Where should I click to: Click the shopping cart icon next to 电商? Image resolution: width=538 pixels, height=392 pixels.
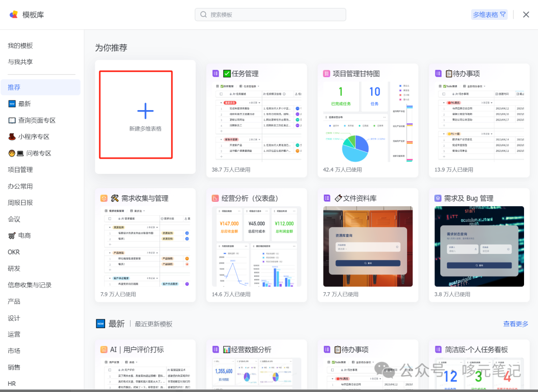[11, 236]
